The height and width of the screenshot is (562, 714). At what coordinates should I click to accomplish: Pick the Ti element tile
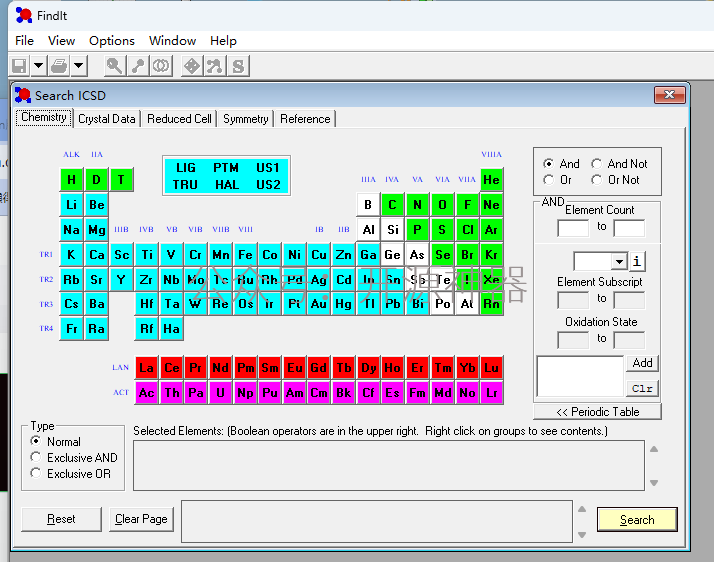(x=147, y=255)
